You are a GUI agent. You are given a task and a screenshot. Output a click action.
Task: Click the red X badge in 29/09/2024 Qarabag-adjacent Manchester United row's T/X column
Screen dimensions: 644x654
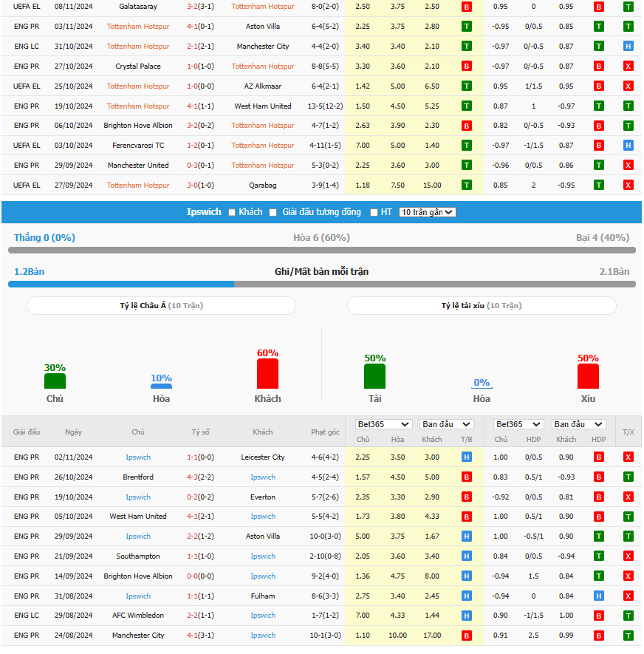pos(628,166)
